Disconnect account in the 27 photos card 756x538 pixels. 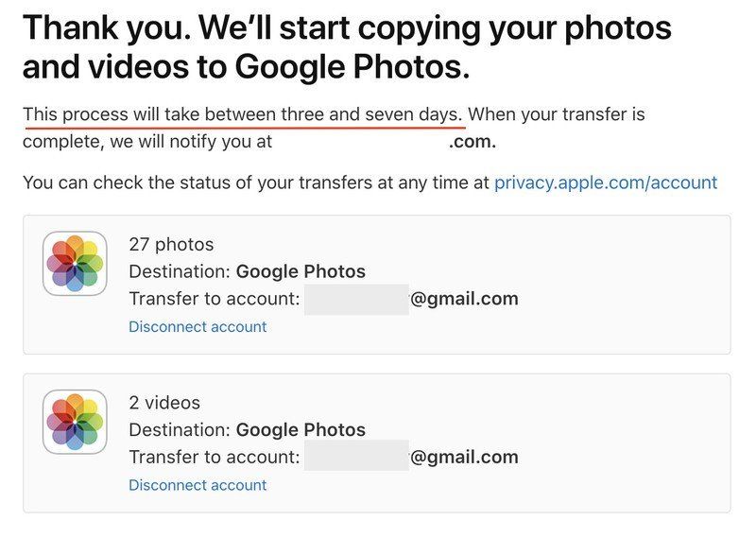pos(198,326)
